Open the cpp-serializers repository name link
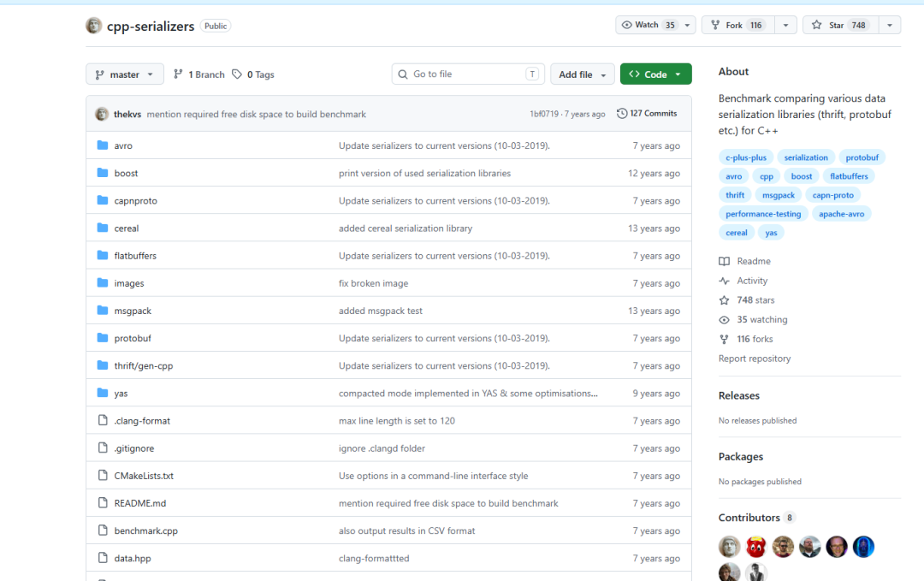Image resolution: width=924 pixels, height=581 pixels. tap(151, 26)
